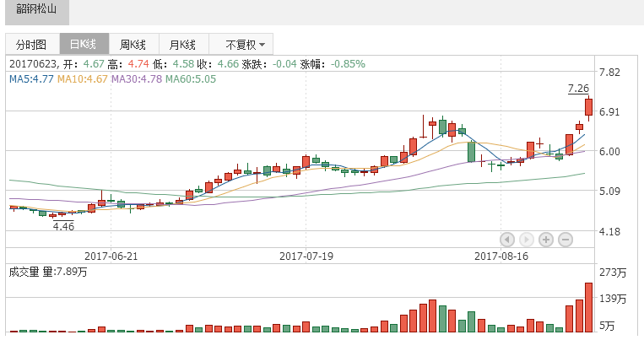Image resolution: width=644 pixels, height=340 pixels.
Task: Click the 5.09 price axis value
Action: 609,191
